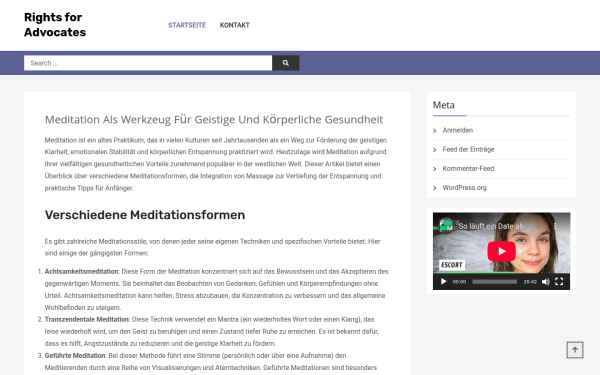Enter fullscreen via video fullscreen icon

point(559,282)
